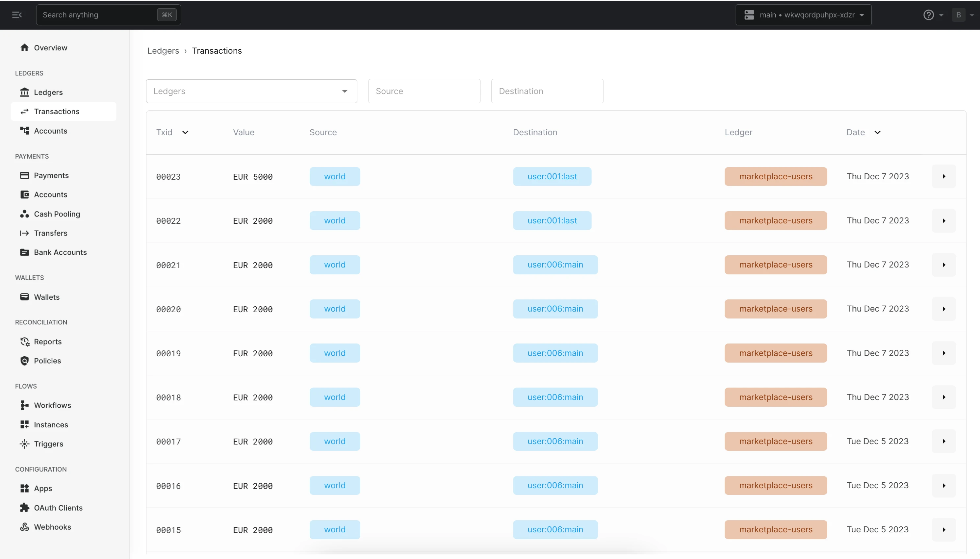
Task: Open Cash Pooling from the sidebar icon
Action: (24, 214)
